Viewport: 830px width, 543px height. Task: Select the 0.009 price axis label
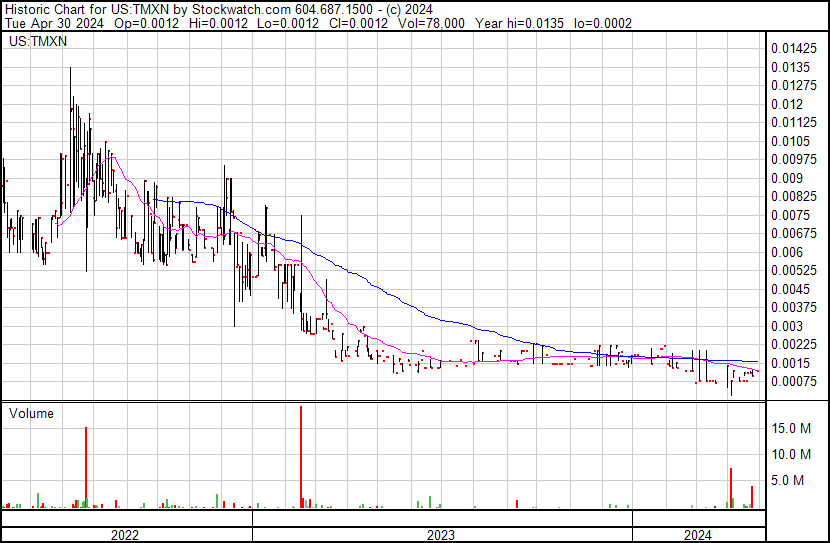(787, 178)
